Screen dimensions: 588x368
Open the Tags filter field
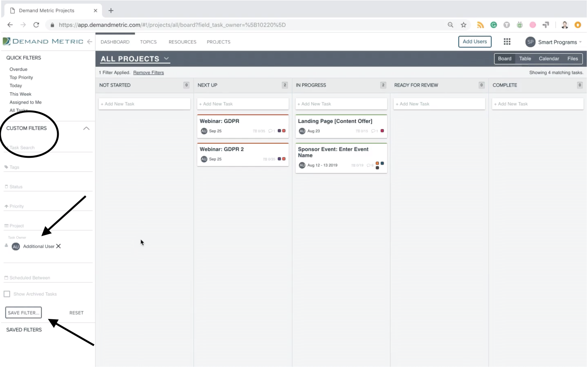point(48,167)
